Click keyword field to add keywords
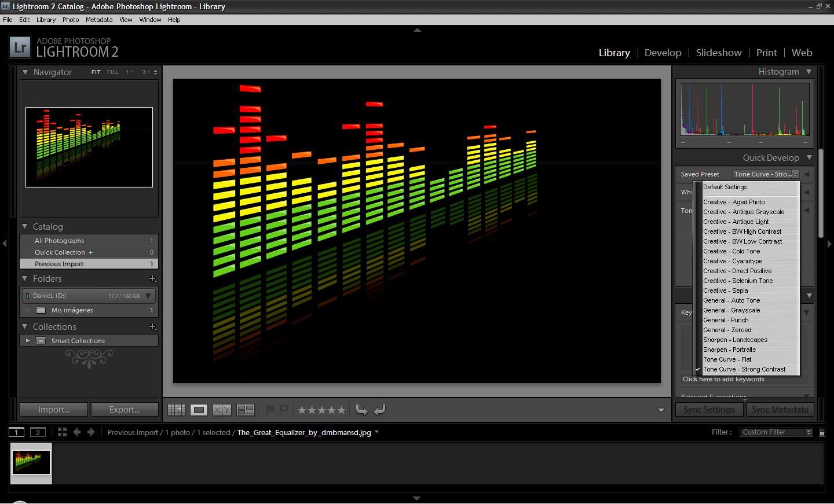The image size is (834, 504). click(744, 380)
